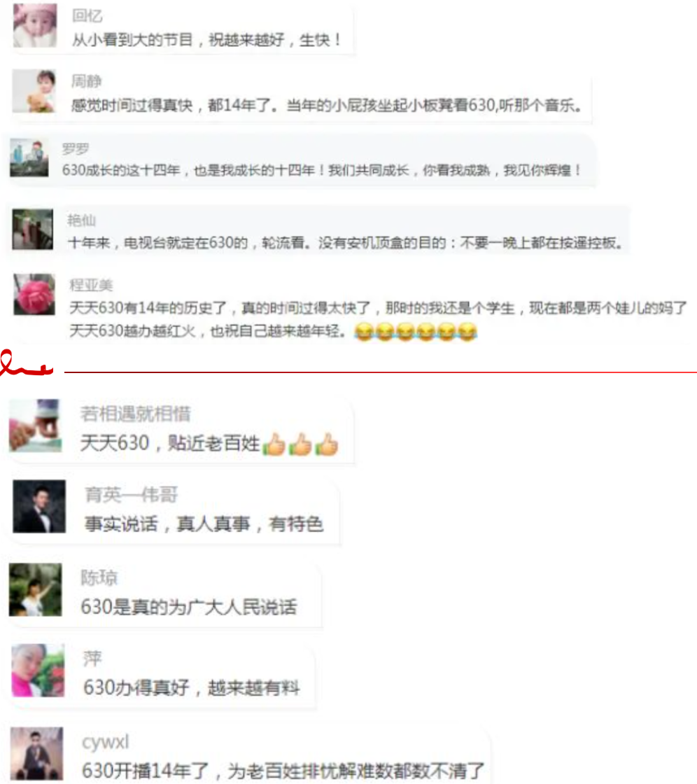697x784 pixels.
Task: Click 周静's profile picture
Action: click(34, 91)
